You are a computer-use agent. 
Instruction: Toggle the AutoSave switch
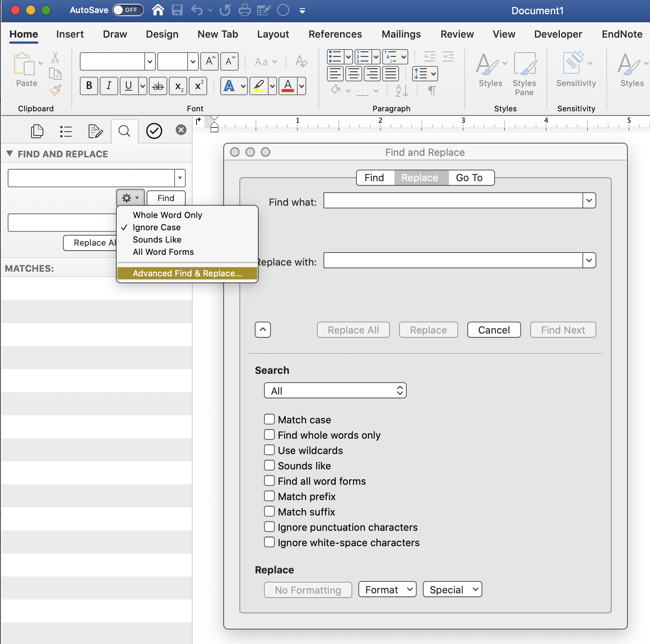click(128, 10)
